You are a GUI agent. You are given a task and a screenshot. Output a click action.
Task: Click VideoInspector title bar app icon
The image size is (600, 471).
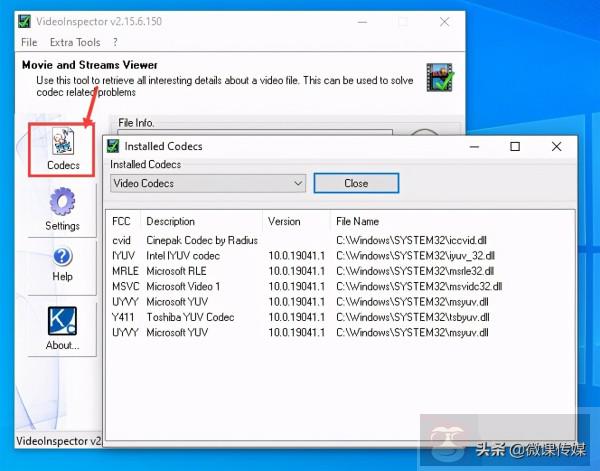(x=24, y=21)
